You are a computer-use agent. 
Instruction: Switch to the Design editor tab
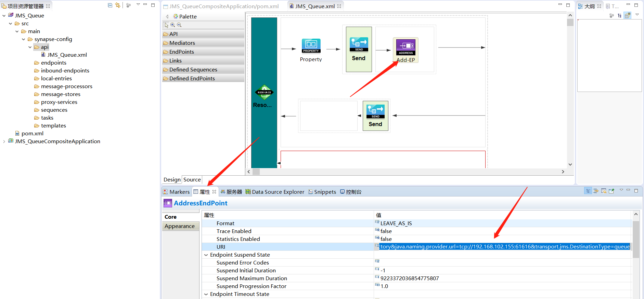[x=172, y=179]
